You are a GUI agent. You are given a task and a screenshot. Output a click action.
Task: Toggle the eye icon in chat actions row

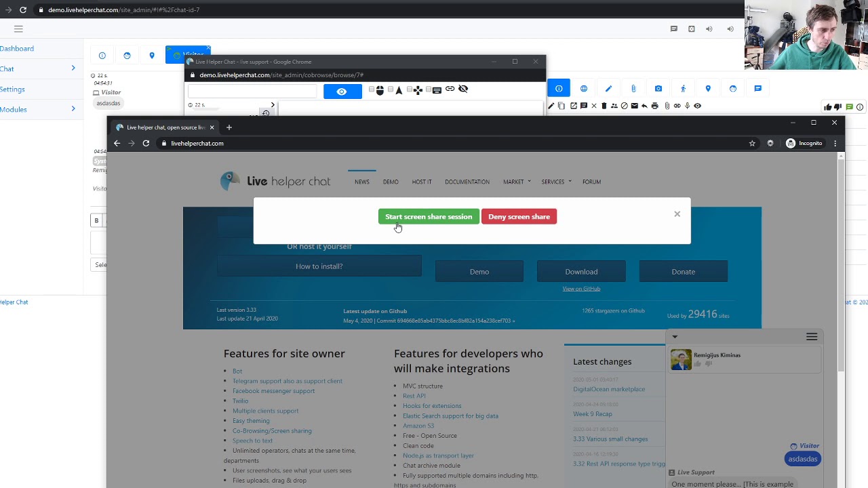coord(697,106)
